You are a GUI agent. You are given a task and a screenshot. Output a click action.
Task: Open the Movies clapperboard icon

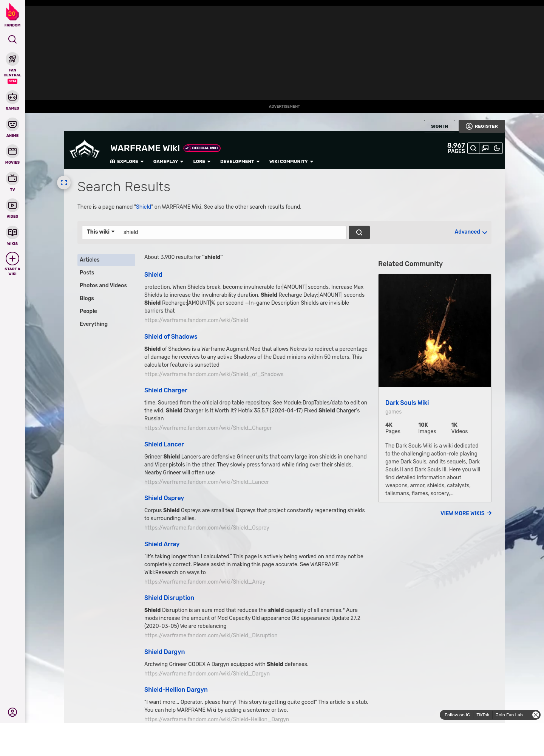(x=12, y=151)
